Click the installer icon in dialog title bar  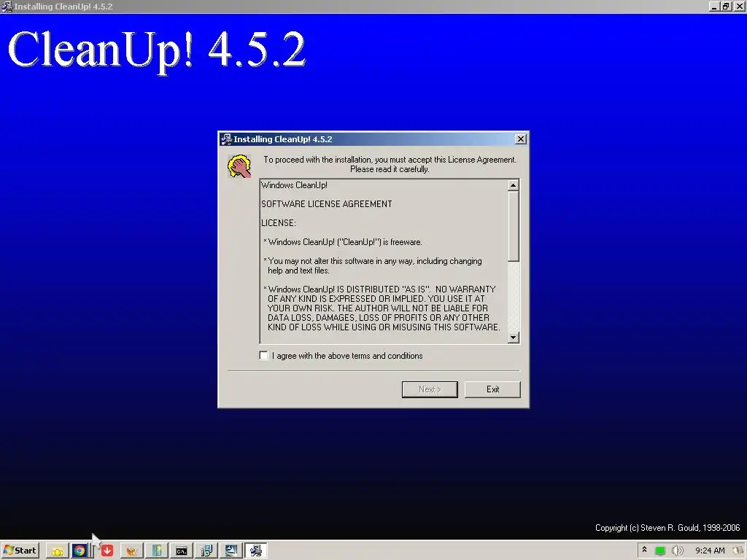[x=226, y=139]
